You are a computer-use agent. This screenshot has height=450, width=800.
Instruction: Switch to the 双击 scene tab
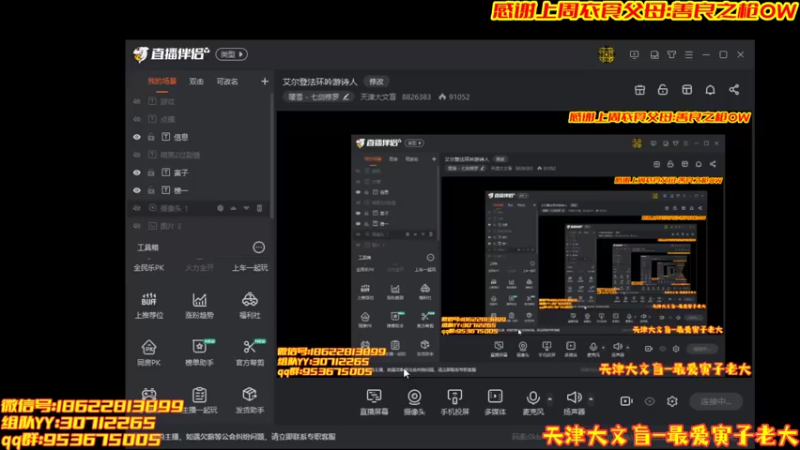(x=196, y=82)
